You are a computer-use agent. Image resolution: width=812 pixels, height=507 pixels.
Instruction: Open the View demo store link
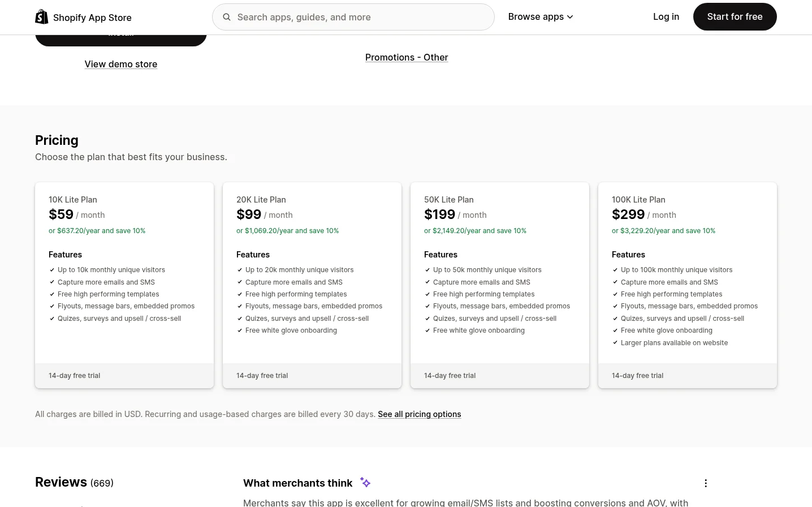[x=121, y=65]
